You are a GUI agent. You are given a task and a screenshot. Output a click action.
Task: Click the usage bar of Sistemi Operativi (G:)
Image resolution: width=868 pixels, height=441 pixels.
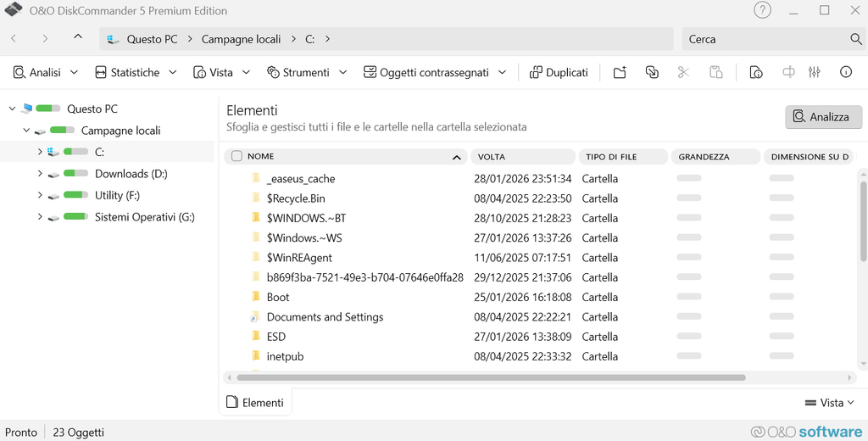[75, 216]
